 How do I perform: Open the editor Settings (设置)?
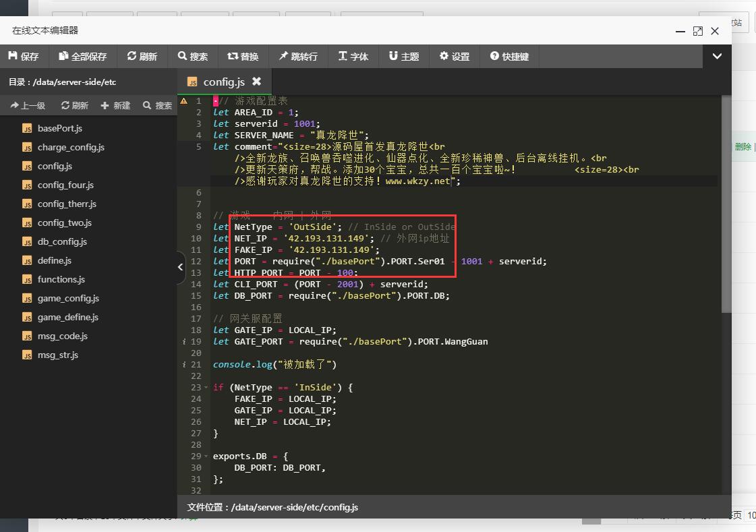pos(455,57)
